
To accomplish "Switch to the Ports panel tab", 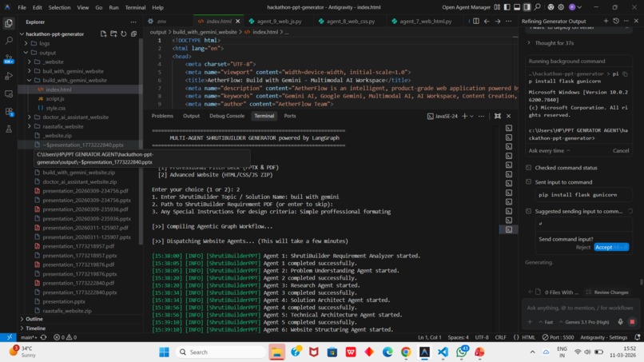I will click(x=289, y=116).
